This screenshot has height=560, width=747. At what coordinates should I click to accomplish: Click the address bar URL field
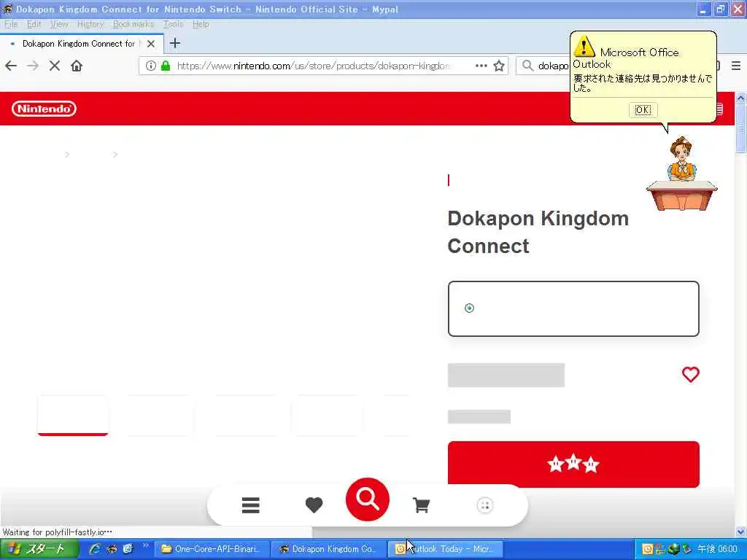pos(312,66)
